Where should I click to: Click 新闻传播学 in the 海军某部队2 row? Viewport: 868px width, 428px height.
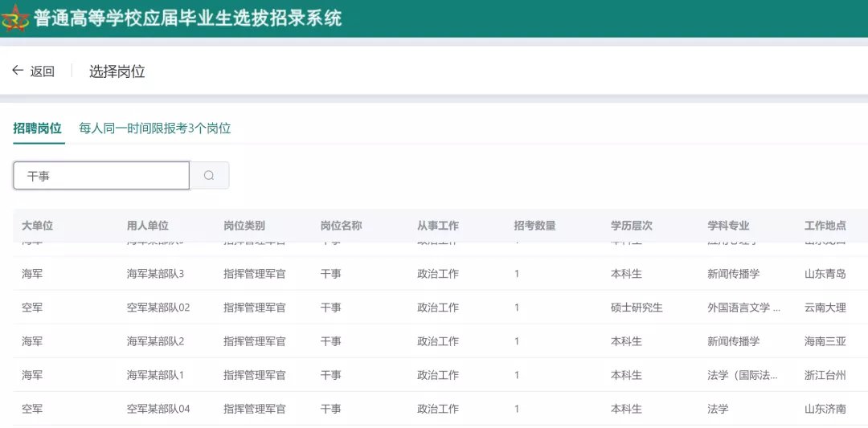pos(734,341)
